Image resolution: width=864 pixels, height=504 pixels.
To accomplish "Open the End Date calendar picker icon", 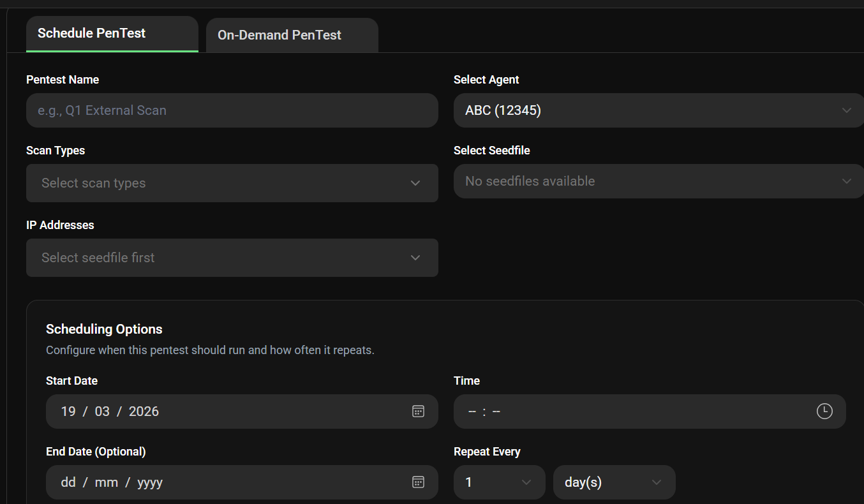I will 418,482.
